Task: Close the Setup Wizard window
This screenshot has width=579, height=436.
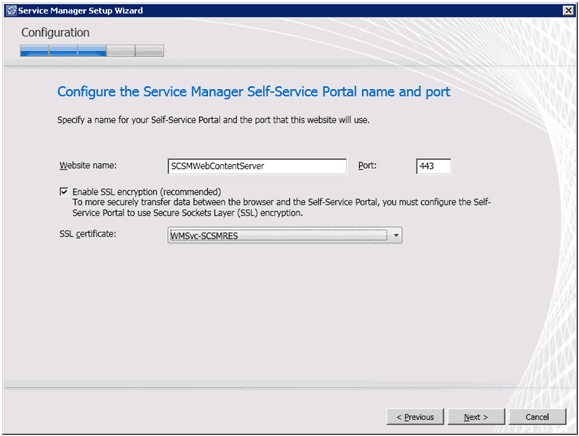Action: [568, 11]
